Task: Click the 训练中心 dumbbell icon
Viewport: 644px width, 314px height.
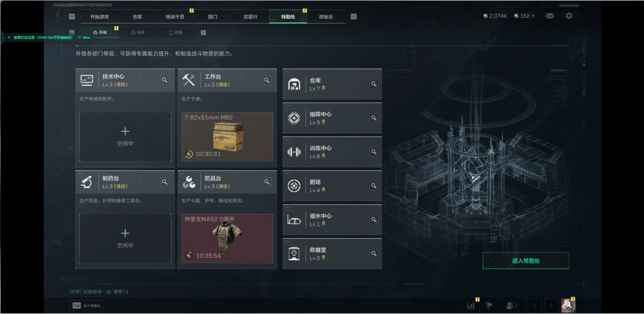Action: tap(294, 152)
